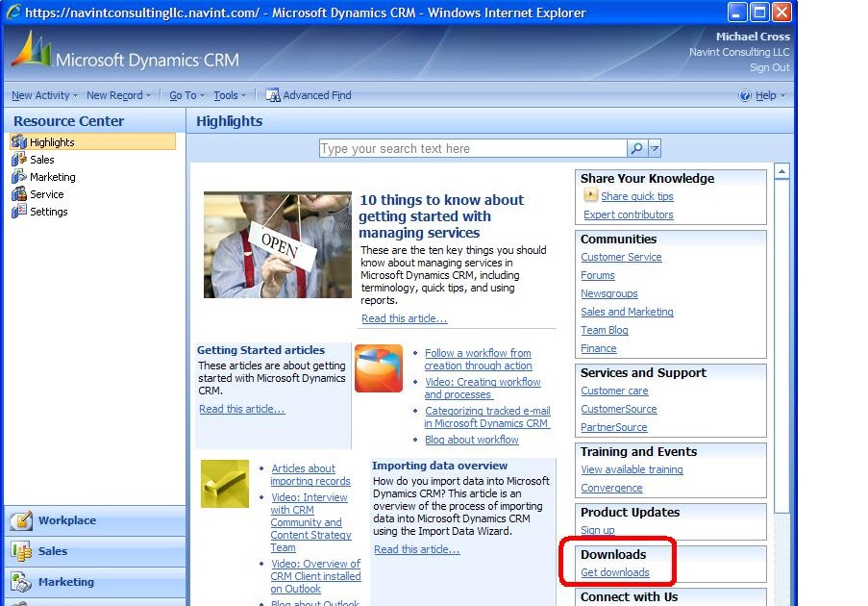Open the PartnerSource link
Screen dimensions: 868x606
click(614, 427)
